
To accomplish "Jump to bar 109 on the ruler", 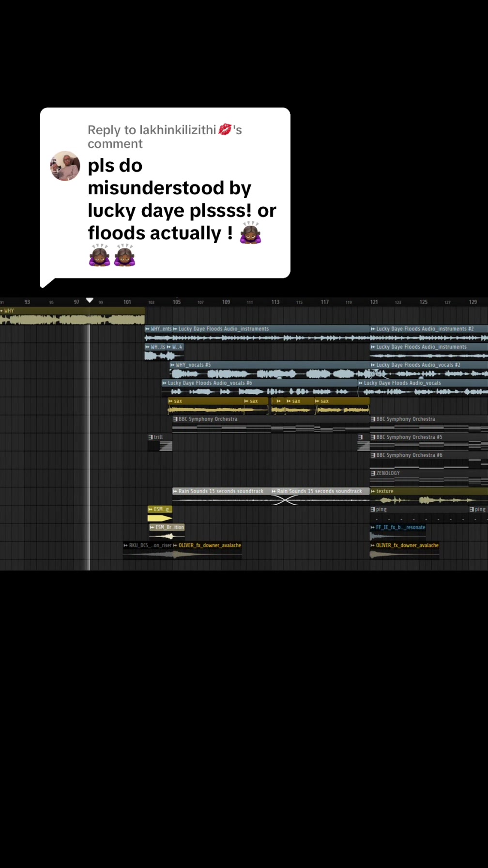I will pos(226,302).
